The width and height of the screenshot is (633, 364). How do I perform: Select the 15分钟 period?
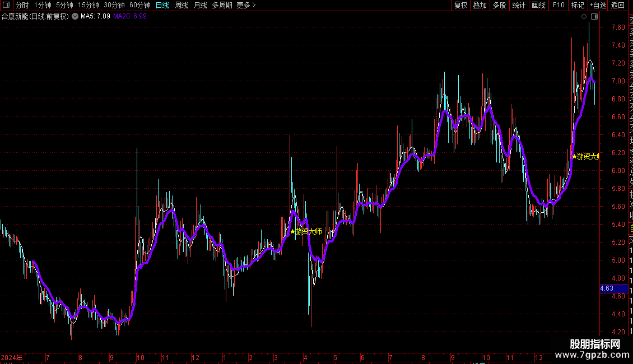pyautogui.click(x=88, y=5)
